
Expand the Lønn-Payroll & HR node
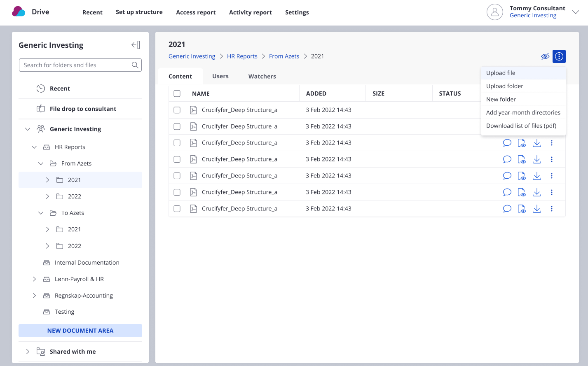34,279
